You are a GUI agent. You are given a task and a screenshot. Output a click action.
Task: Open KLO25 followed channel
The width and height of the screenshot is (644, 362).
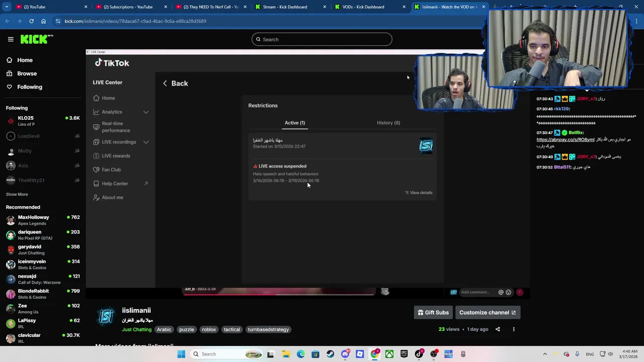(x=43, y=121)
